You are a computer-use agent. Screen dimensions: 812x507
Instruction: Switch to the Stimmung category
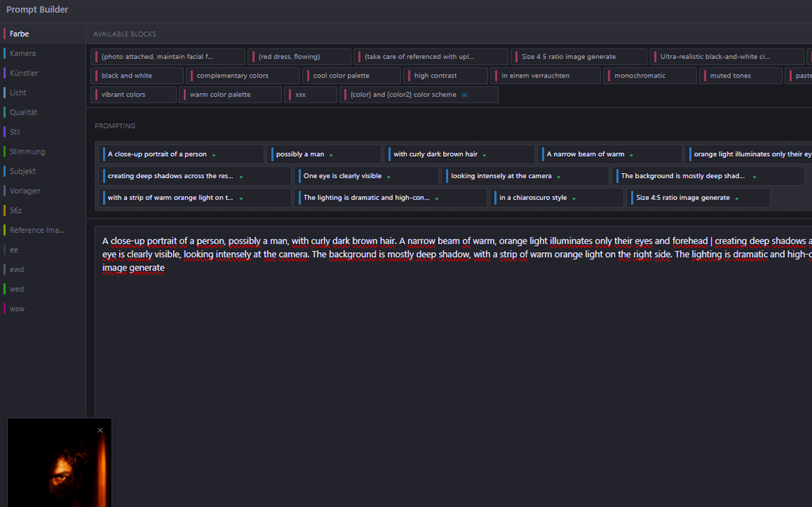[x=27, y=152]
